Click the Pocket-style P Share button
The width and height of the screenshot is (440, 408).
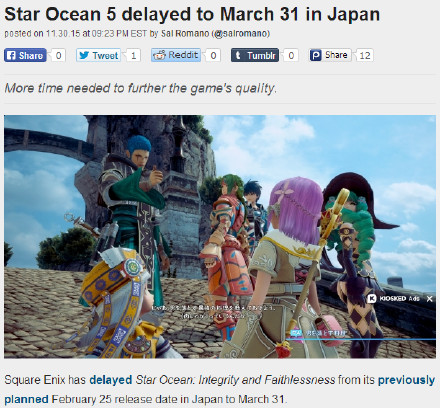pos(330,55)
